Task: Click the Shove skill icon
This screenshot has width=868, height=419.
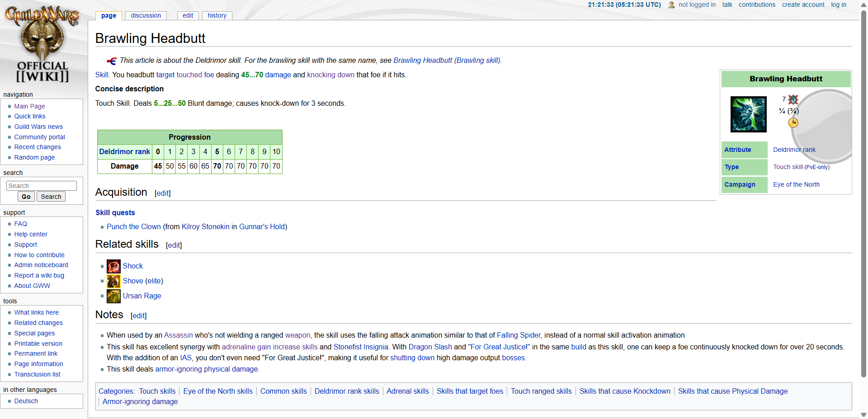Action: (113, 281)
